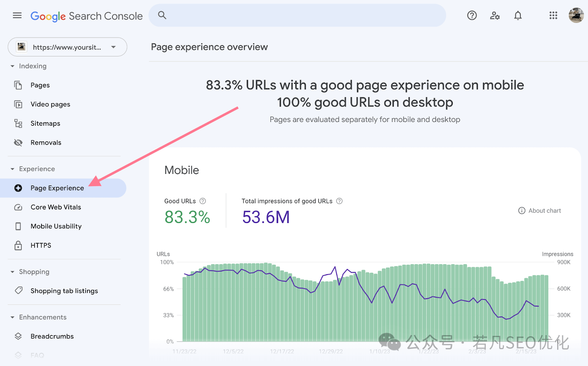The image size is (588, 366).
Task: Click the Removals hidden-eye icon
Action: coord(18,143)
